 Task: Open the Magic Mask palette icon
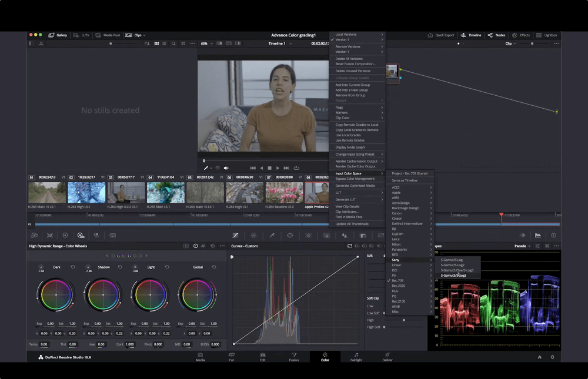click(x=326, y=236)
